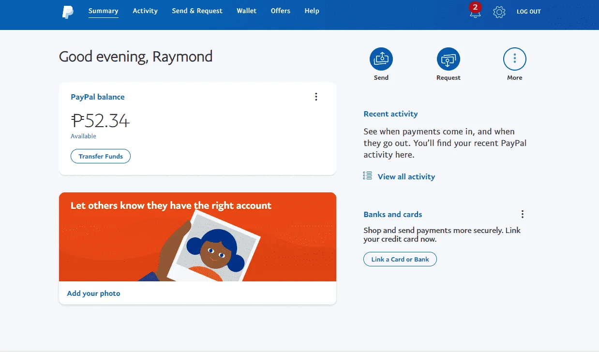Click the PayPal balance heading link
599x364 pixels.
point(98,97)
